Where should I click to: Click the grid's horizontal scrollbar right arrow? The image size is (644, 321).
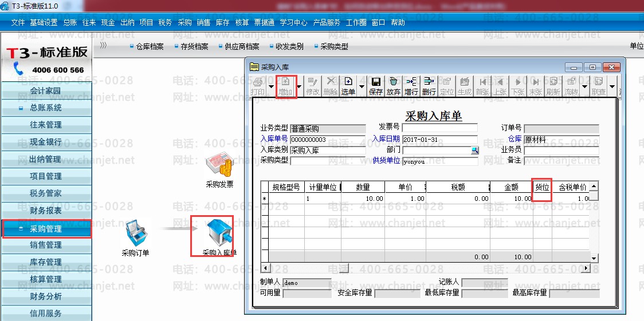click(586, 268)
